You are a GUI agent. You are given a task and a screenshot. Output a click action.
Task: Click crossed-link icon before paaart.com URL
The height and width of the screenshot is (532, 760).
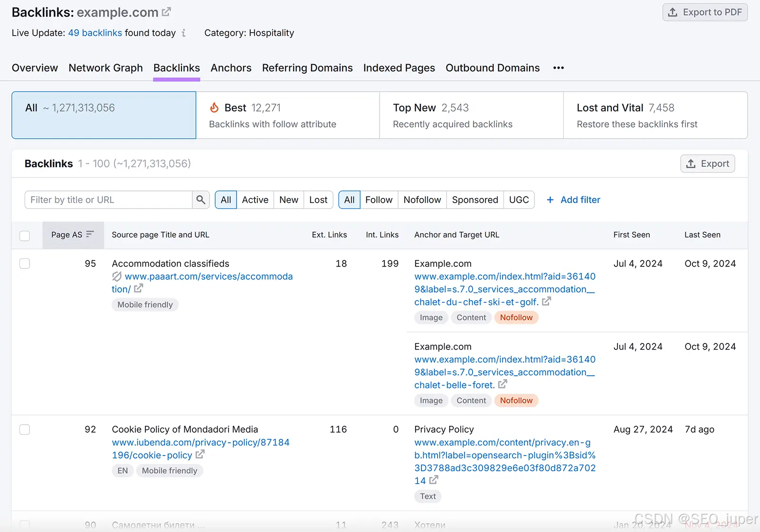(117, 276)
